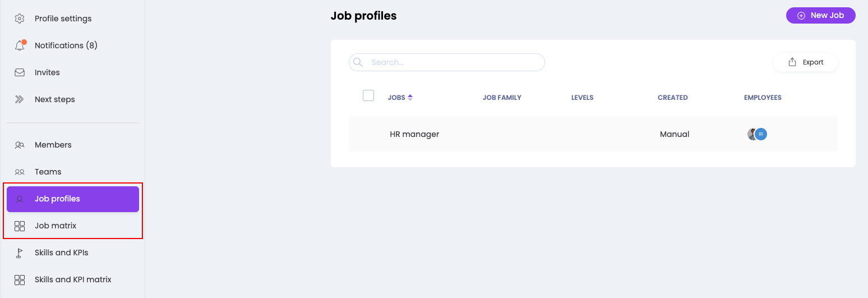Viewport: 868px width, 298px height.
Task: Click the Next steps double-chevron icon
Action: click(20, 99)
